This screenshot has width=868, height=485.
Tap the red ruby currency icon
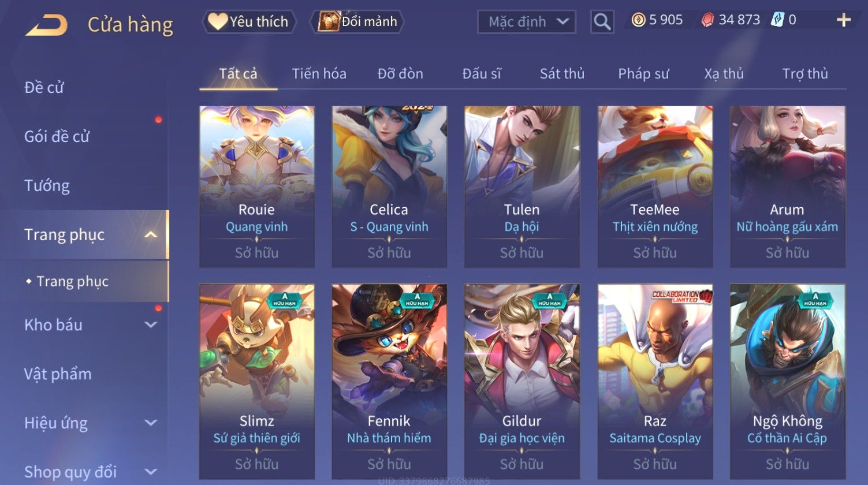pos(707,20)
